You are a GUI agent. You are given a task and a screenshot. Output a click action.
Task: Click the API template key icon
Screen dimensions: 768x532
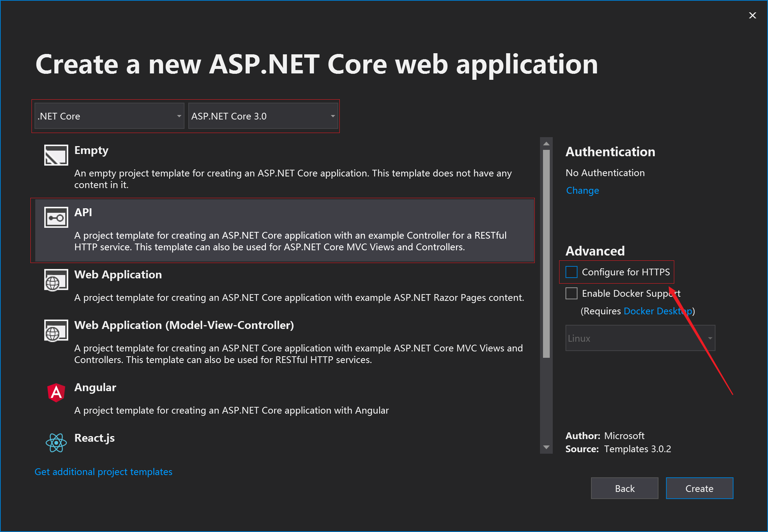click(x=56, y=217)
